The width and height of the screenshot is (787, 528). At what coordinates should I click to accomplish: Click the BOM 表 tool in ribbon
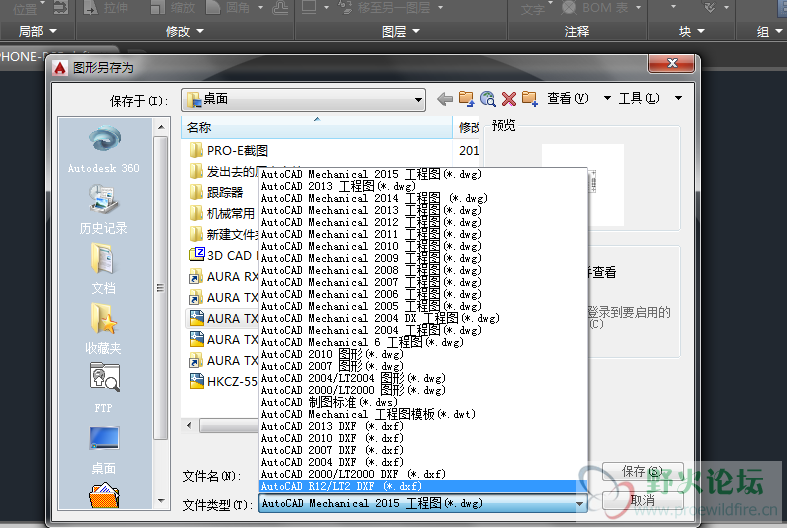click(x=595, y=8)
